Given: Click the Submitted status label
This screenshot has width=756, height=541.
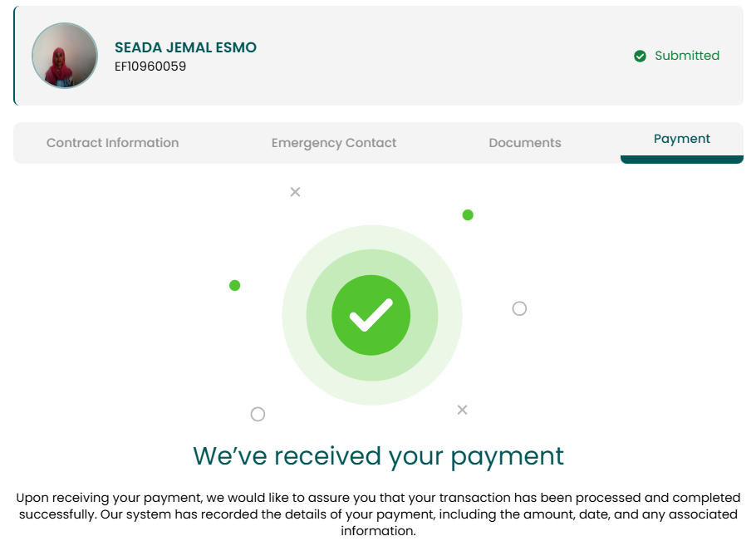Looking at the screenshot, I should click(687, 56).
